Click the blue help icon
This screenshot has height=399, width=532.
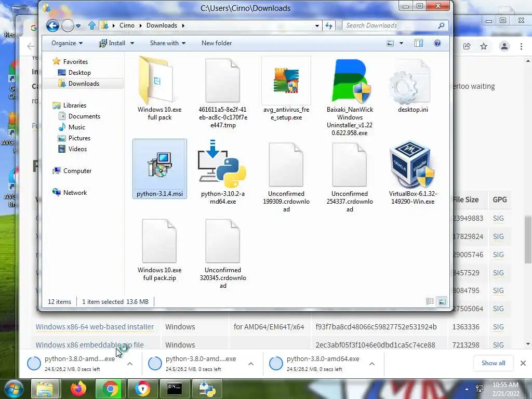coord(437,43)
